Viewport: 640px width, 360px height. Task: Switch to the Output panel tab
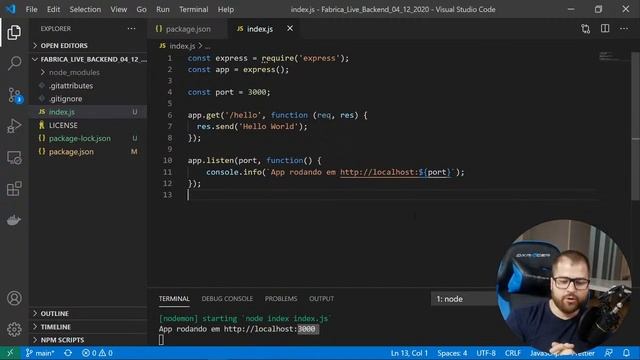[x=321, y=299]
